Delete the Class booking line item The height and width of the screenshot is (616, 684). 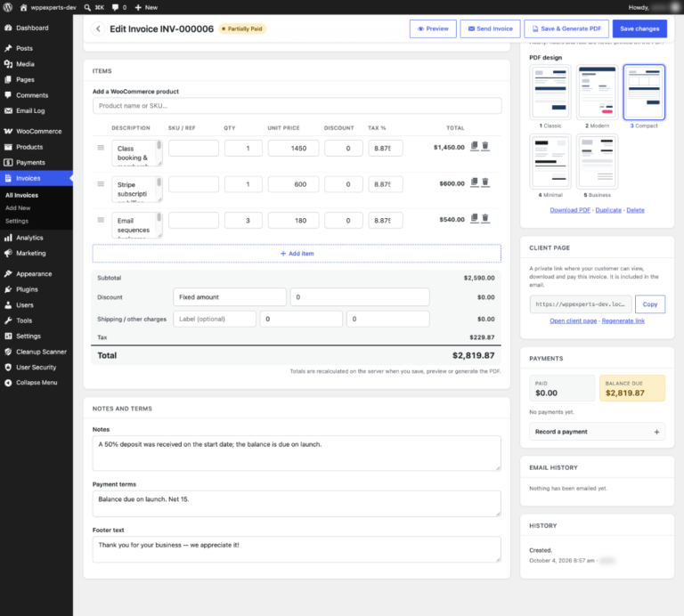(485, 146)
